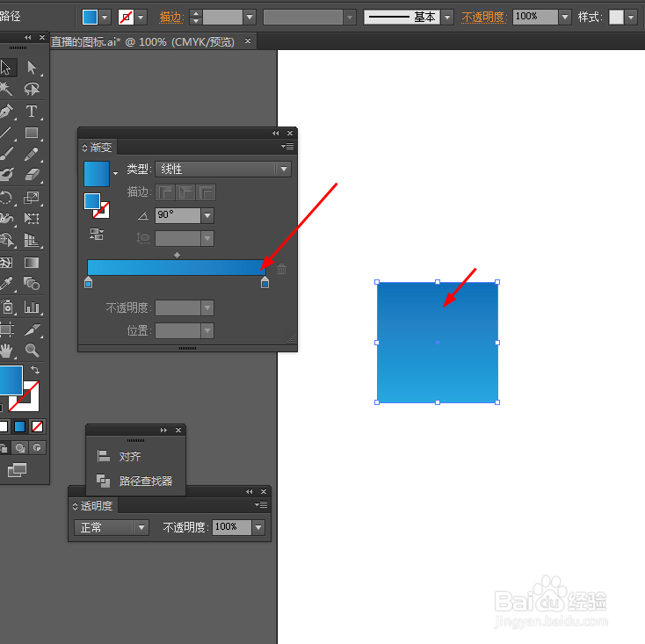This screenshot has height=644, width=645.
Task: Select right gradient color stop
Action: 265,282
